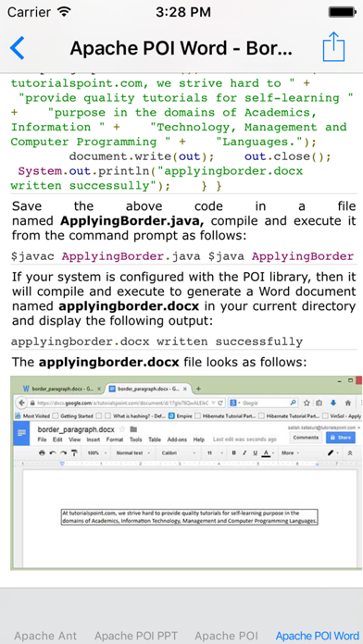
Task: Open the Insert menu in embedded Docs
Action: tap(94, 440)
